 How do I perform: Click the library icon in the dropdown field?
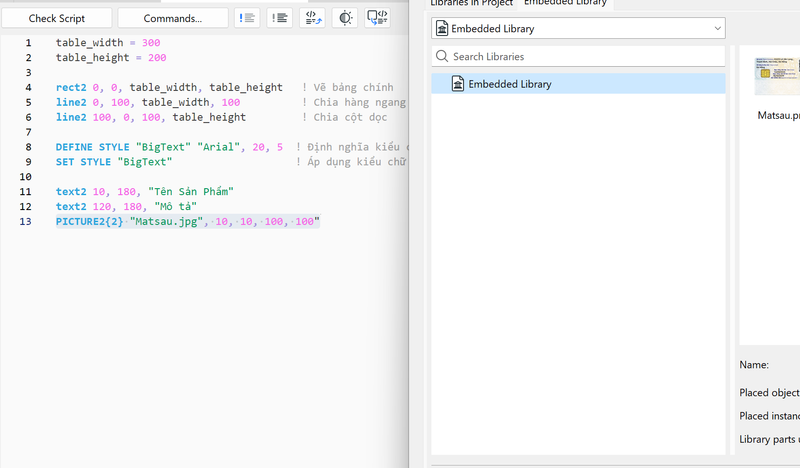click(442, 29)
